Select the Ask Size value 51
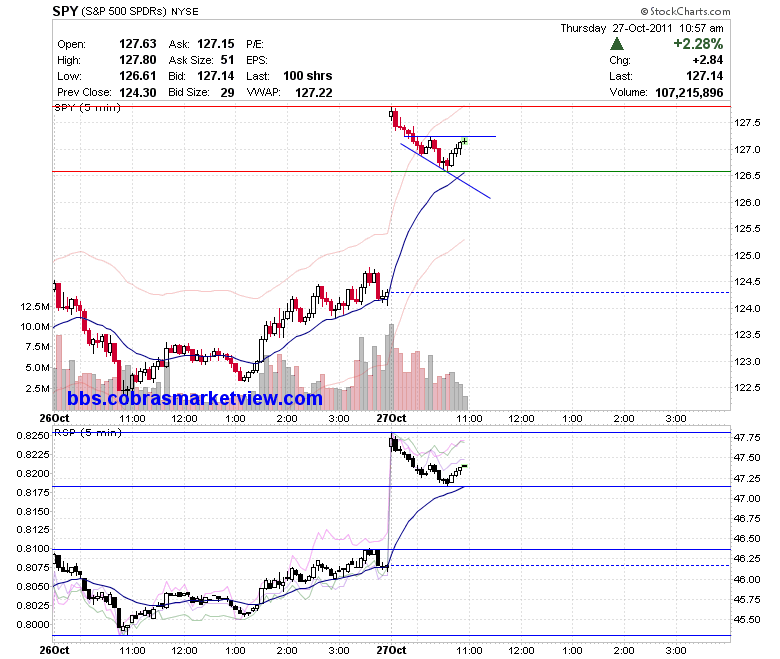The width and height of the screenshot is (780, 659). coord(227,60)
